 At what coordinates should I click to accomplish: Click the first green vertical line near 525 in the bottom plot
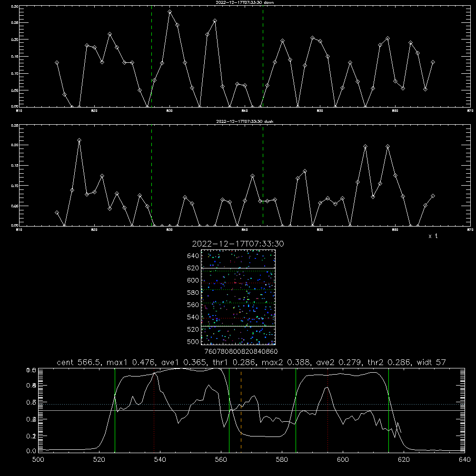coord(115,410)
